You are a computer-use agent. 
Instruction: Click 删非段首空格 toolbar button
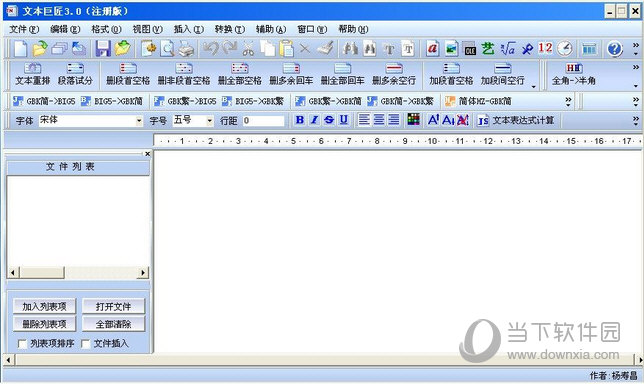click(184, 74)
